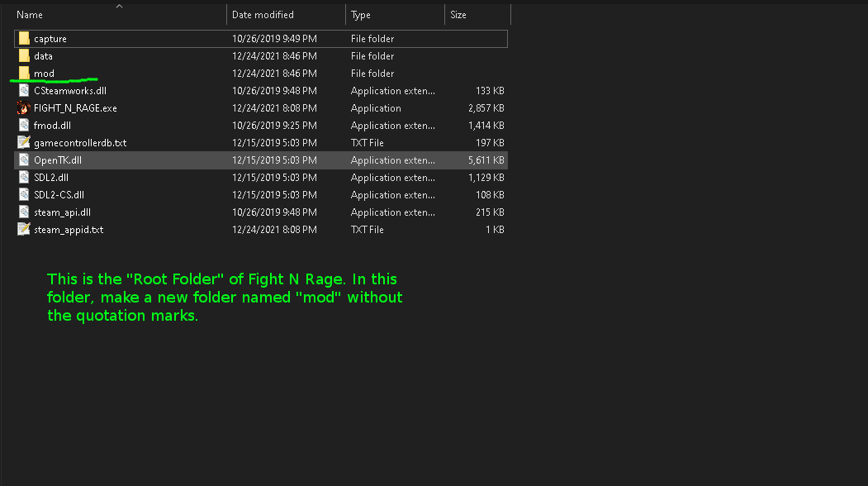Click the Application type of FIGHT_N_RAGE.exe
The width and height of the screenshot is (868, 486).
coord(376,108)
